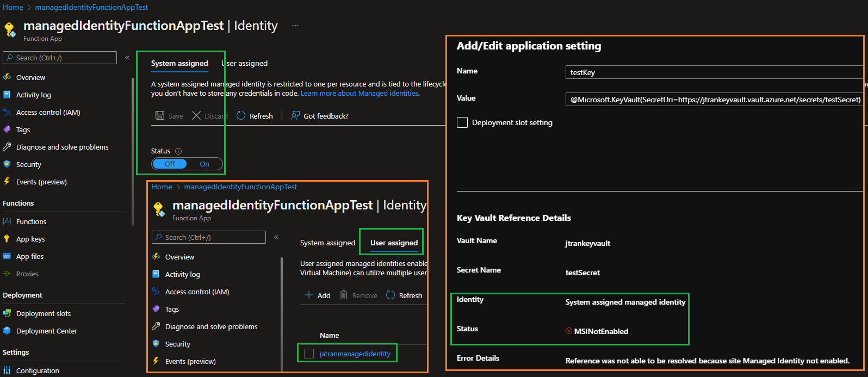
Task: Open Activity log in the inset panel sidebar
Action: (182, 274)
